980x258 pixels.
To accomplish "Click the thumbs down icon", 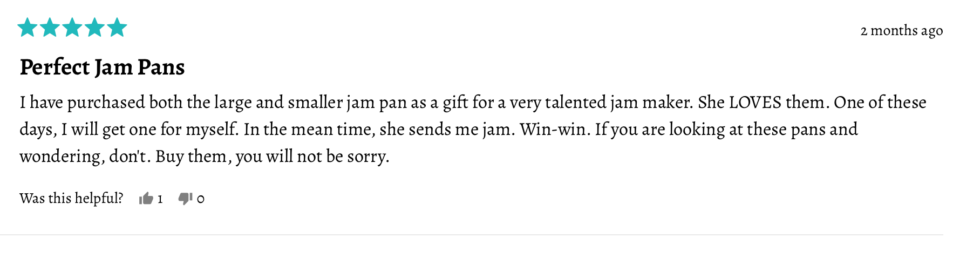I will 185,199.
